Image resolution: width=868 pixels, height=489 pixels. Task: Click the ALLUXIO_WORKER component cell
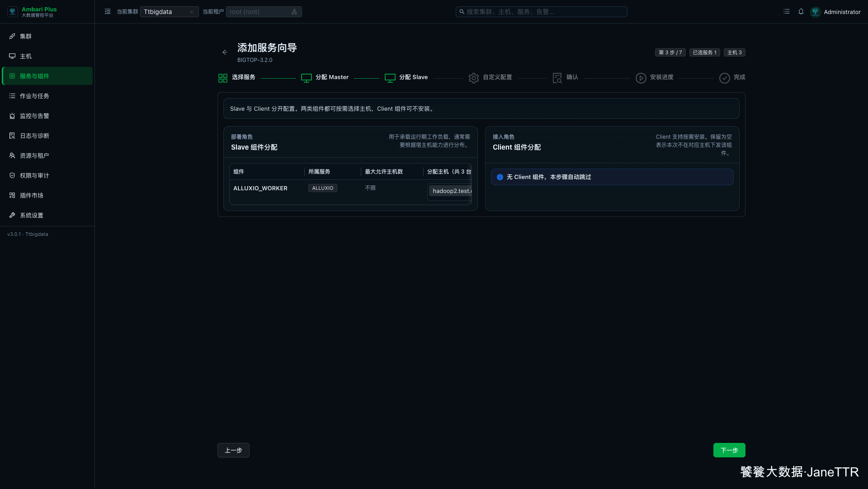point(260,188)
